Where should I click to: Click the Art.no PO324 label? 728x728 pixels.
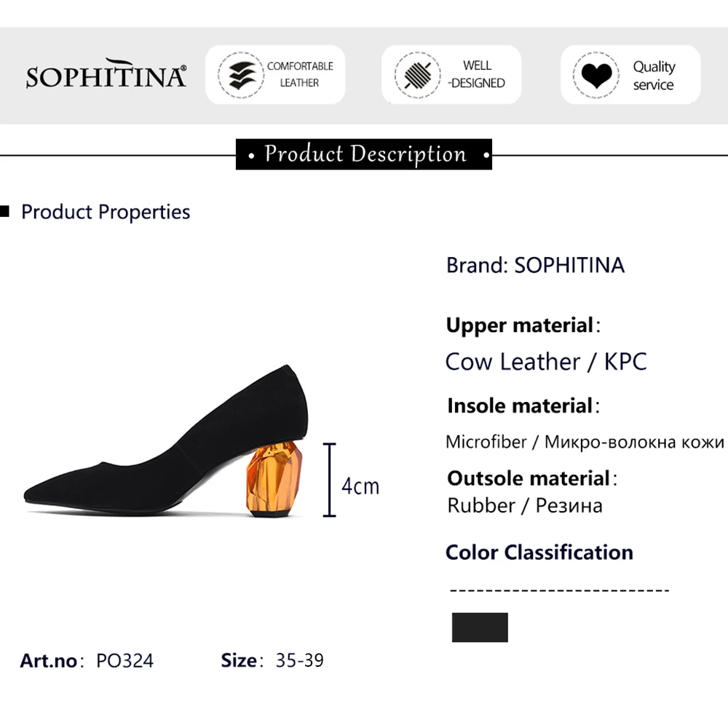tap(87, 661)
